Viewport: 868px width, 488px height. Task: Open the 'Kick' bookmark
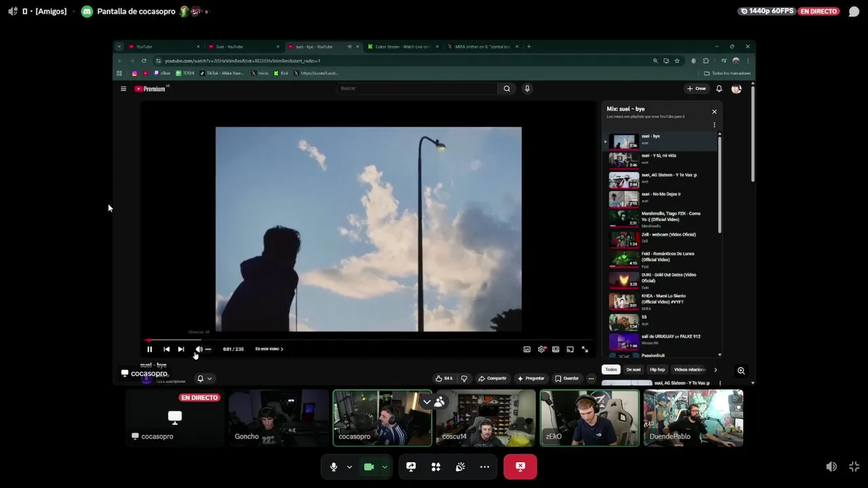(281, 73)
